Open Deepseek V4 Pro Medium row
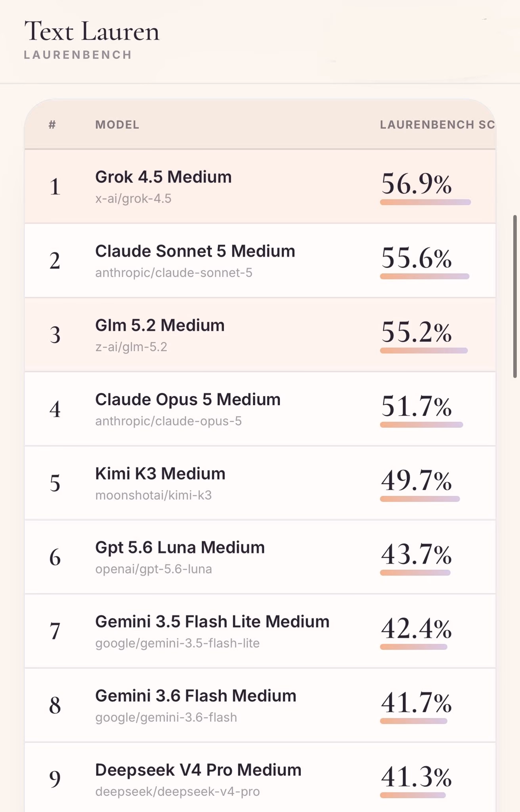Viewport: 520px width, 812px height. [260, 778]
